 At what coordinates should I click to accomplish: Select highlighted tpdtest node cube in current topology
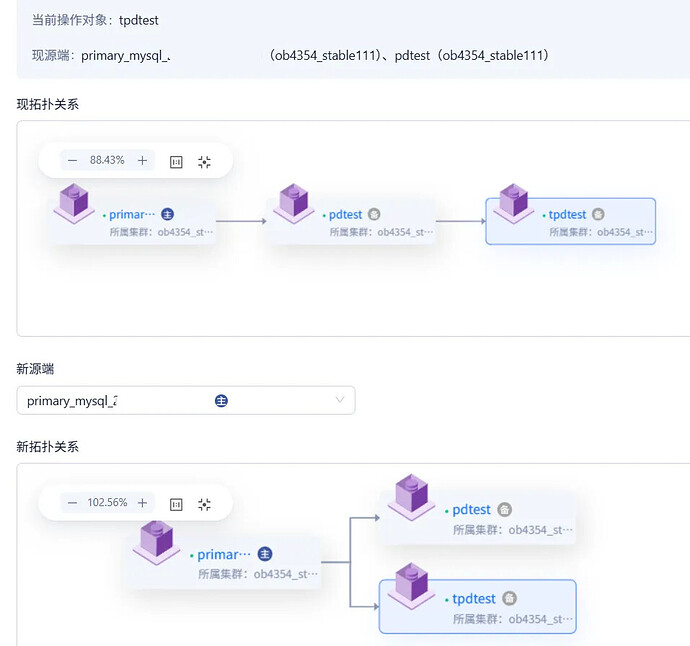(513, 203)
